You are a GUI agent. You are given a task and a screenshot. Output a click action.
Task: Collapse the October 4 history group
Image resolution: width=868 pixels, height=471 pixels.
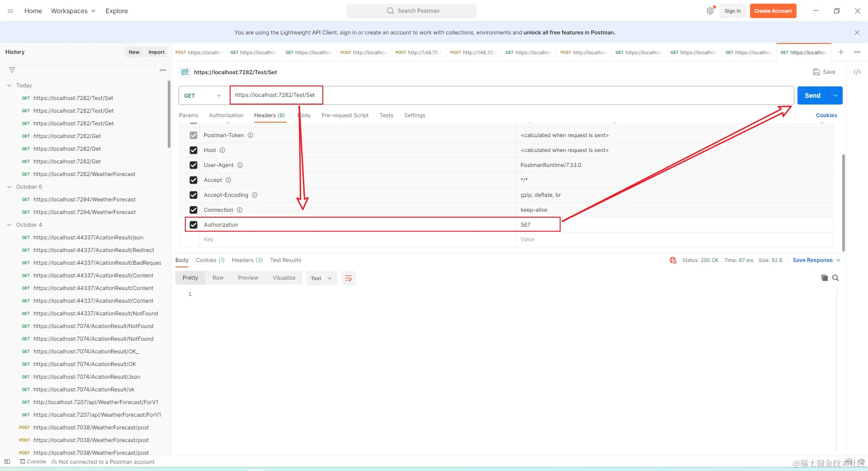[9, 225]
